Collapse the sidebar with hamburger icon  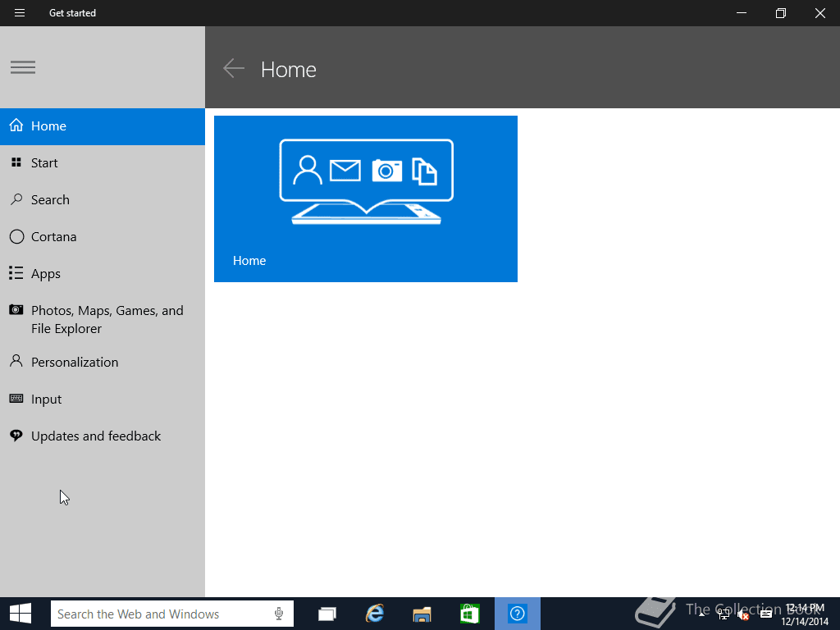pos(23,68)
